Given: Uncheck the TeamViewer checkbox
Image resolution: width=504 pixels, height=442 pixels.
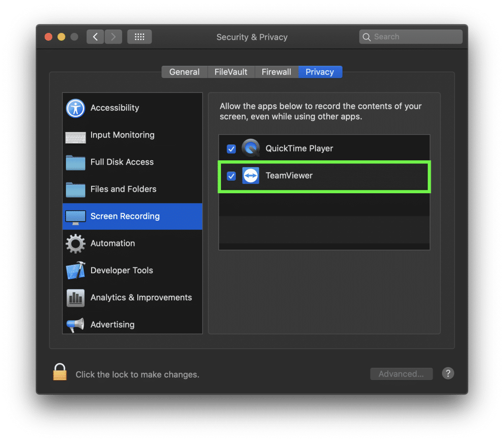Looking at the screenshot, I should [x=231, y=176].
